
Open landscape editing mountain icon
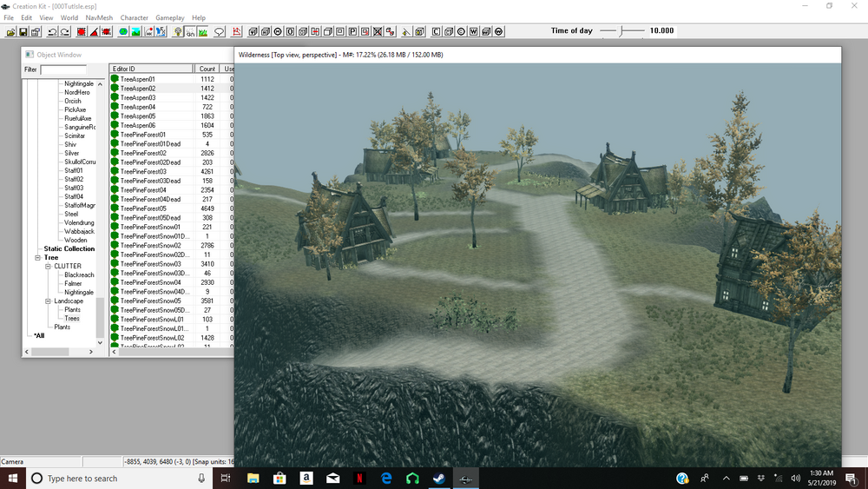pyautogui.click(x=135, y=31)
